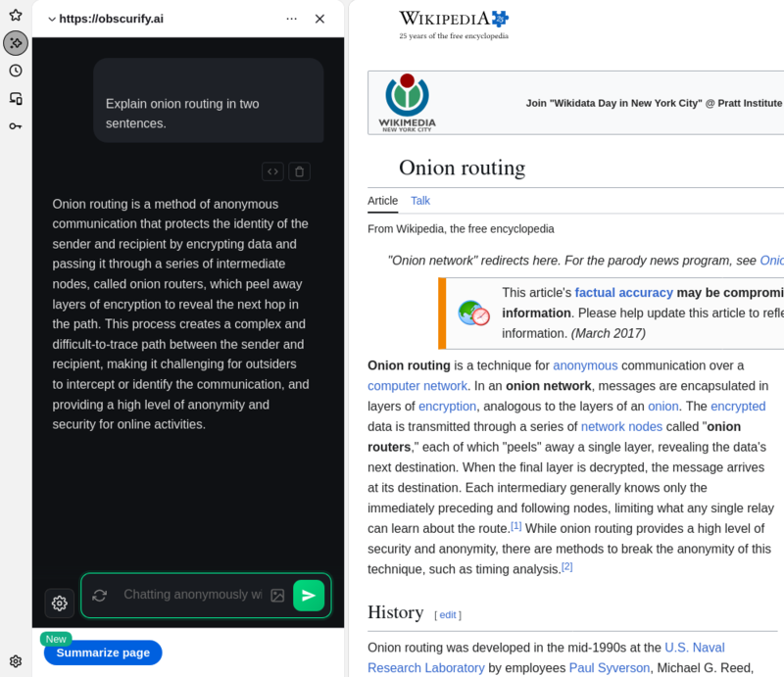Image resolution: width=784 pixels, height=677 pixels.
Task: Follow the 'Research Laboratory' link
Action: tap(426, 668)
